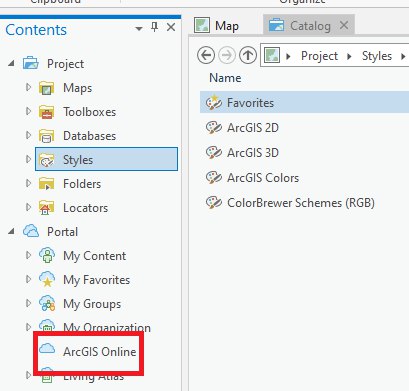Close the Catalog tab
Screen dimensions: 409x391
pyautogui.click(x=344, y=25)
